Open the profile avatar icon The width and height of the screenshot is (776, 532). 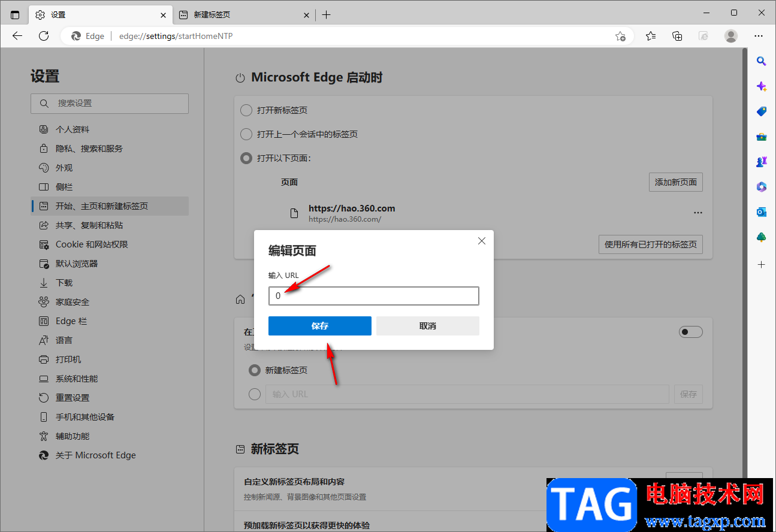[731, 36]
